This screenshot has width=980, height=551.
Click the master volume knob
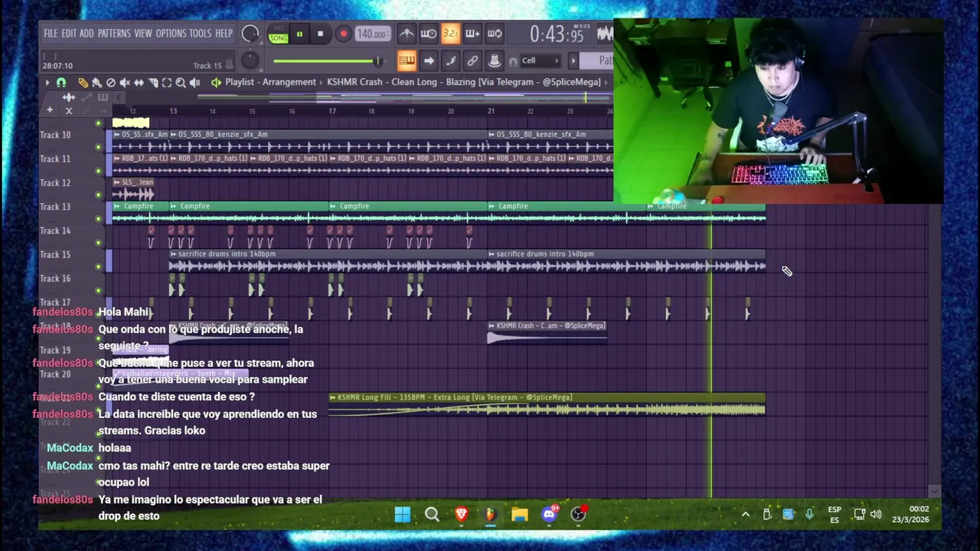coord(250,34)
